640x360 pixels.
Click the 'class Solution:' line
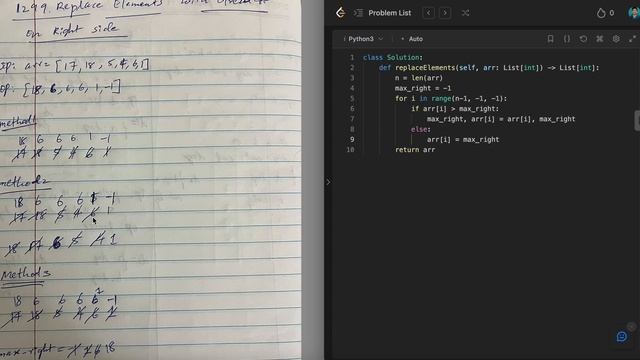click(x=393, y=58)
